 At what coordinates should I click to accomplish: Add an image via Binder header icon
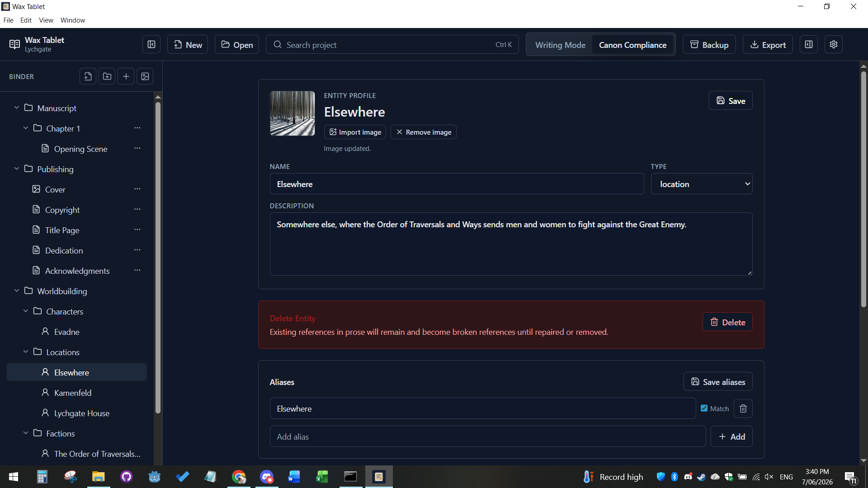145,76
